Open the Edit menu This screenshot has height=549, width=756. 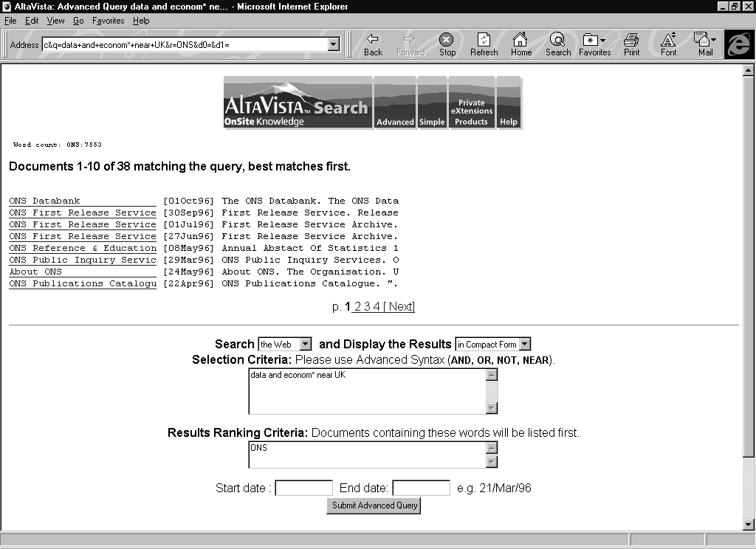point(32,21)
